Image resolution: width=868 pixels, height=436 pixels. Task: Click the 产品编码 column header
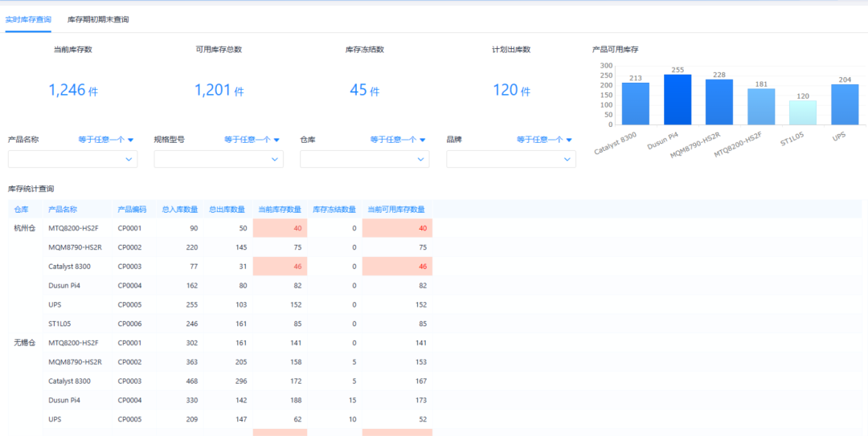click(132, 210)
